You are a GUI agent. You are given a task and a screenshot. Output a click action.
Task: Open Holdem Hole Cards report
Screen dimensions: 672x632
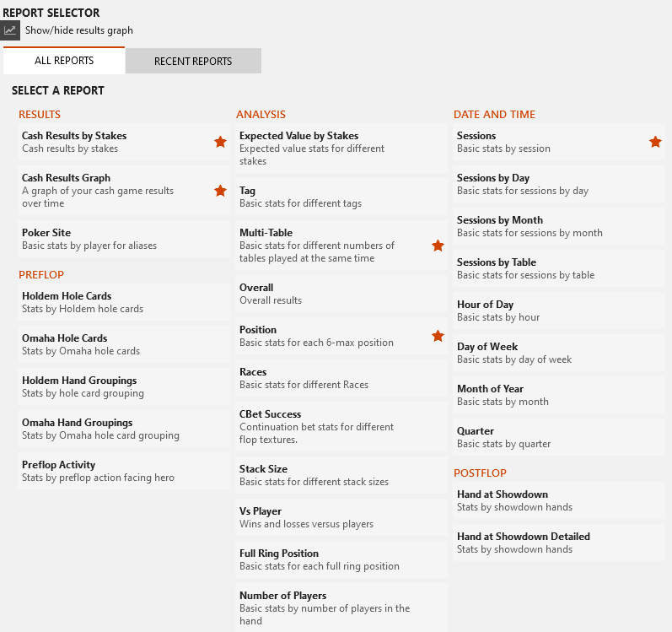tap(124, 302)
